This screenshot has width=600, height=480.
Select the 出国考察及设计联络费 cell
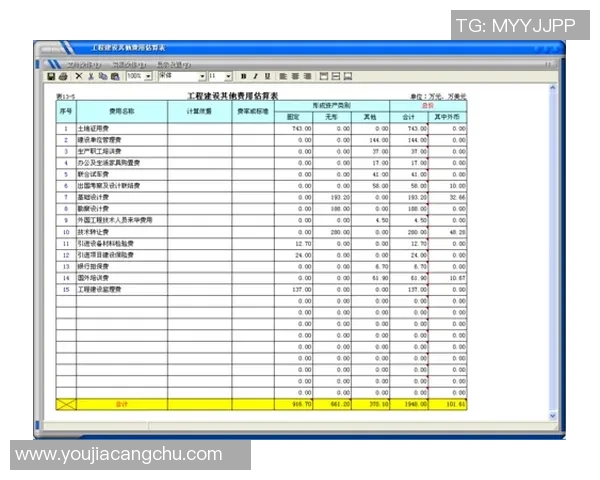122,186
